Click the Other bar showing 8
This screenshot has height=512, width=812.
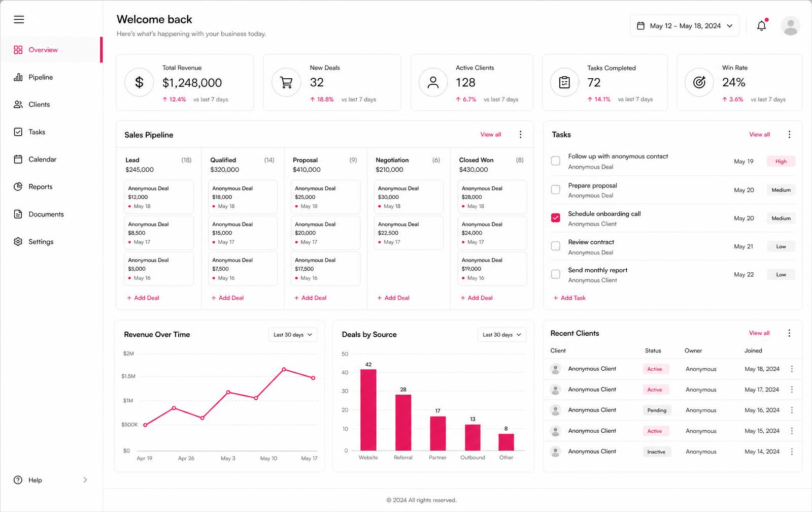click(506, 442)
